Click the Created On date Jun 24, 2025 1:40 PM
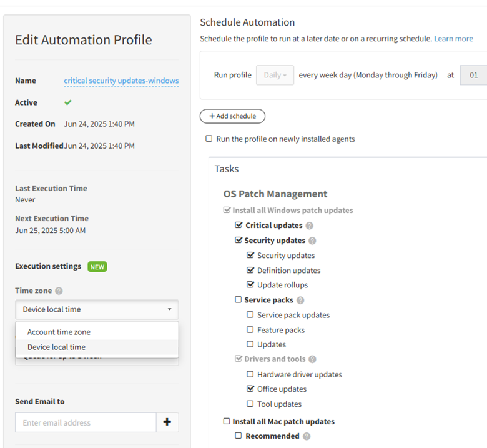 click(99, 124)
